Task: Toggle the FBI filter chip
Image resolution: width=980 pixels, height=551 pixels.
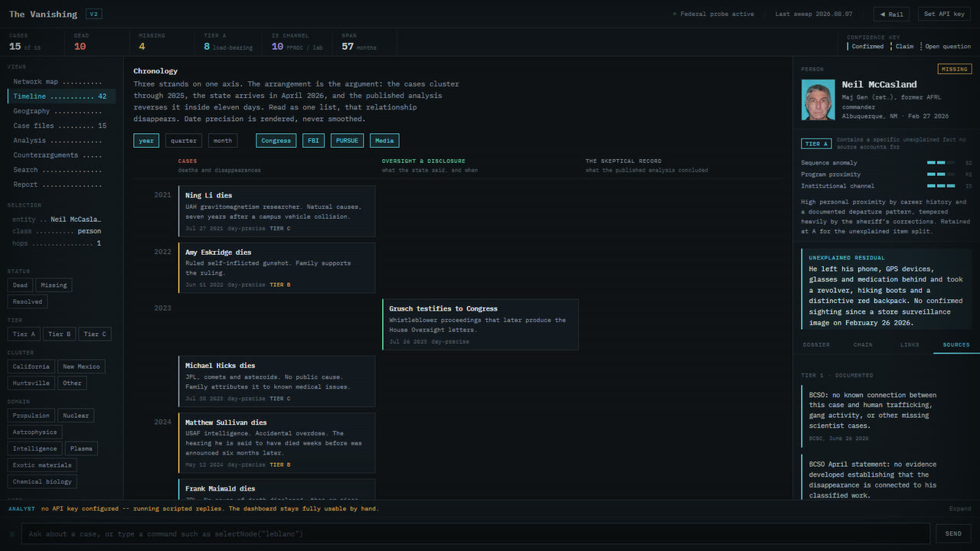Action: tap(313, 141)
